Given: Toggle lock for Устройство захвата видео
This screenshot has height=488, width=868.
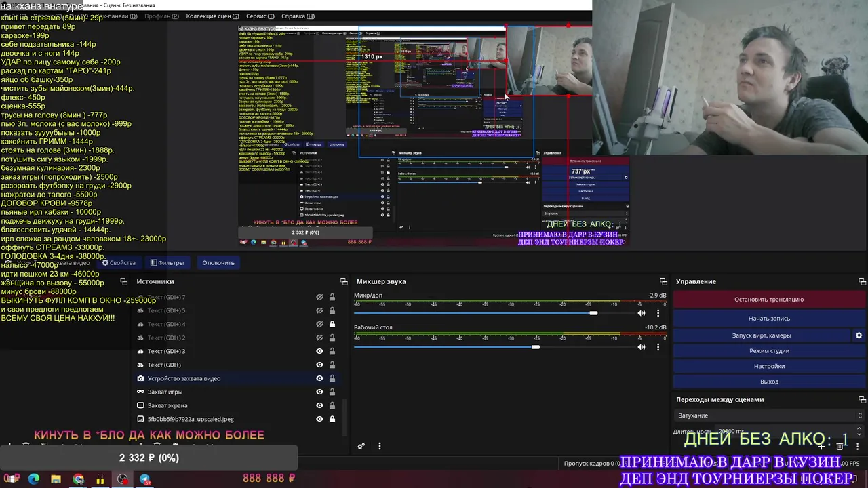Looking at the screenshot, I should tap(332, 378).
